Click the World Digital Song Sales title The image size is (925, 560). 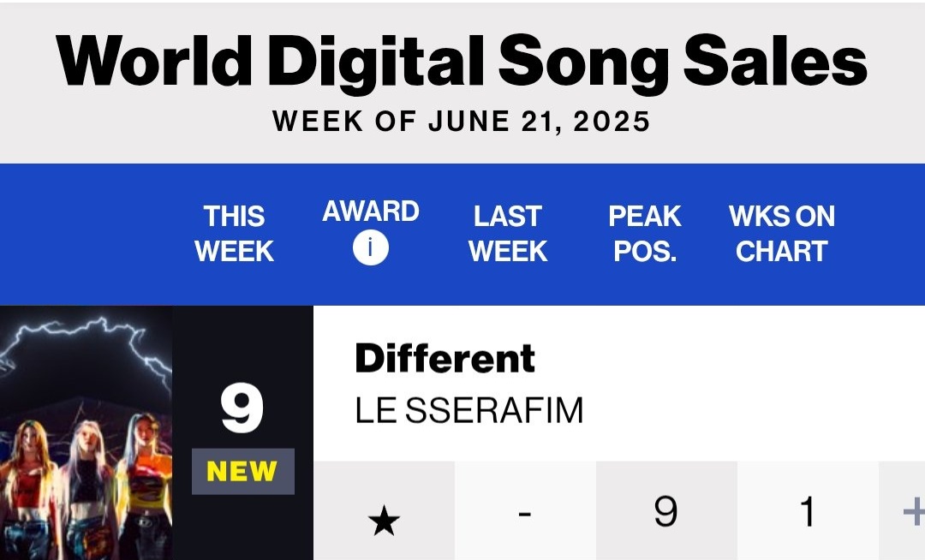462,62
